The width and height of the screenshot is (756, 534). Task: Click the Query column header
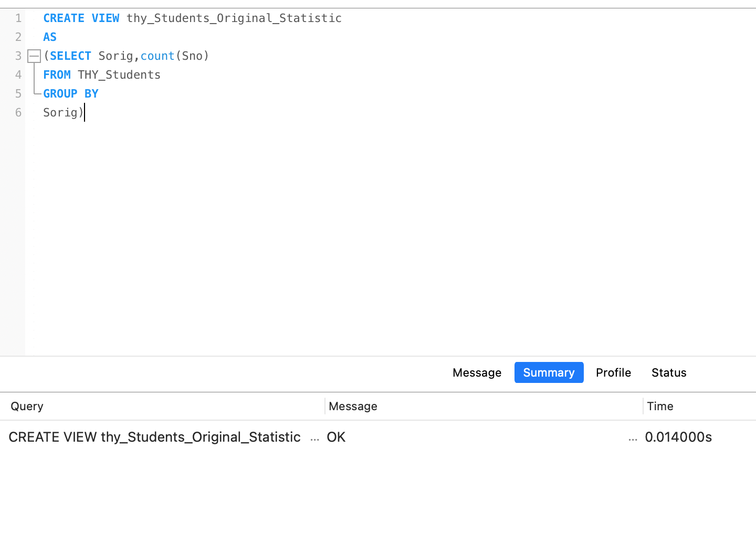[x=27, y=406]
